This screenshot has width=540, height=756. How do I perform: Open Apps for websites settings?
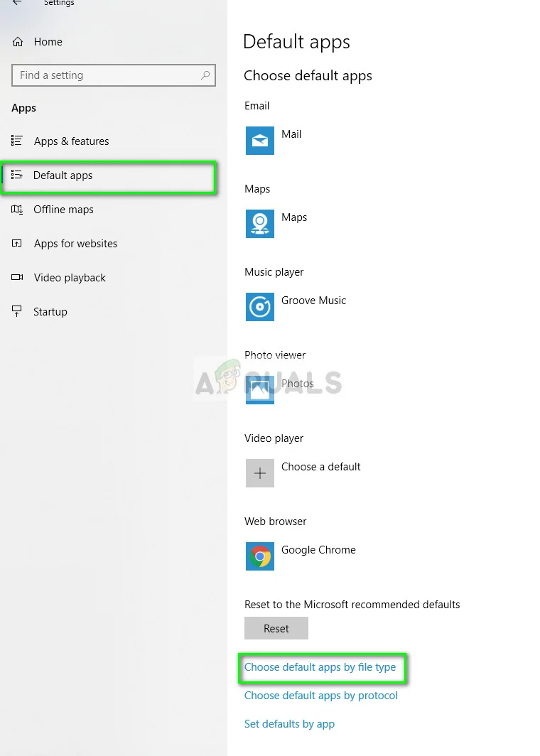click(75, 244)
